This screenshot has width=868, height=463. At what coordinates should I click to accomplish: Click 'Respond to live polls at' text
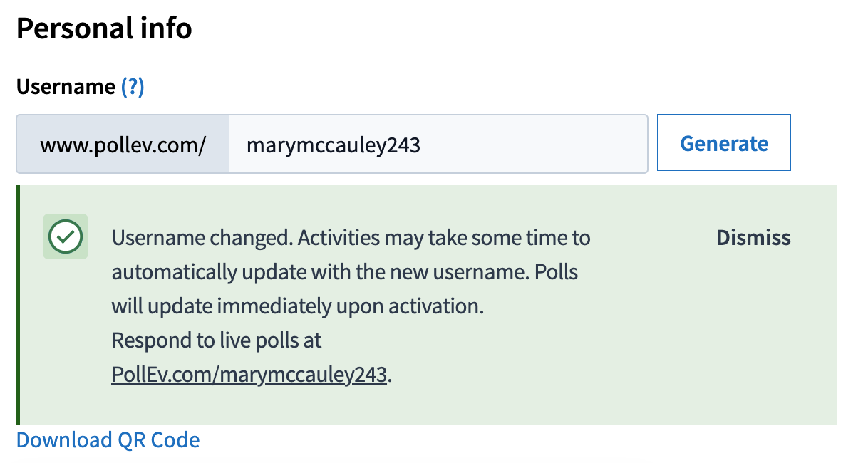[x=217, y=340]
